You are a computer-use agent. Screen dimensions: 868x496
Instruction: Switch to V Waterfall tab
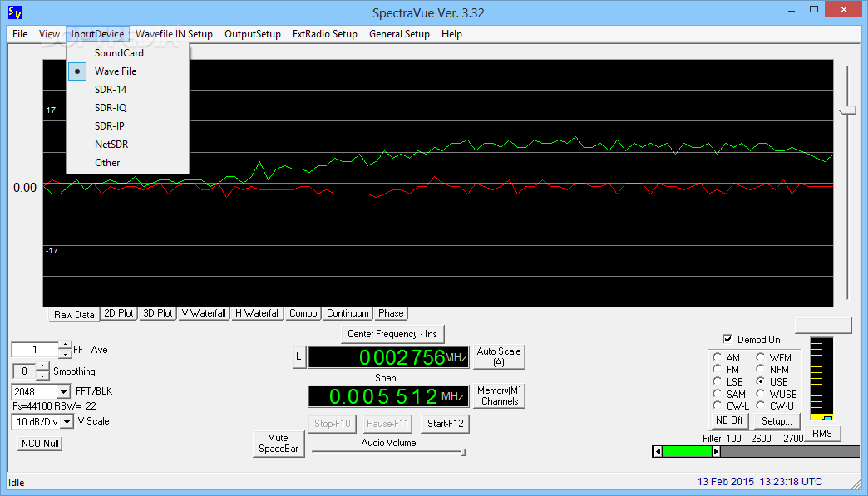point(204,313)
